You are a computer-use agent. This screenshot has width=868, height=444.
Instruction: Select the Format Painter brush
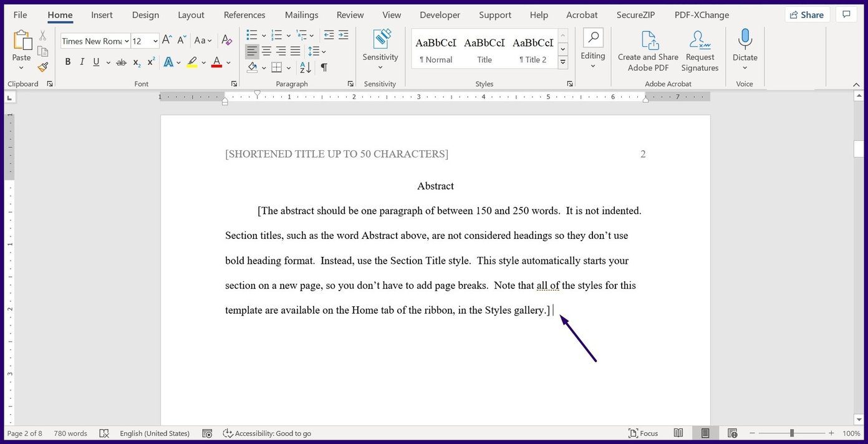tap(43, 67)
